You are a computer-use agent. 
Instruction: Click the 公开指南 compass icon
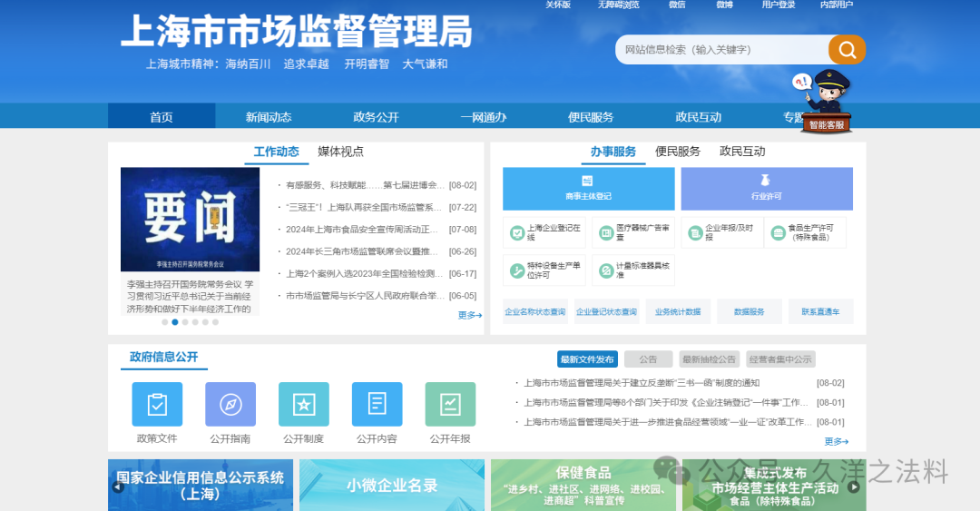[x=230, y=404]
